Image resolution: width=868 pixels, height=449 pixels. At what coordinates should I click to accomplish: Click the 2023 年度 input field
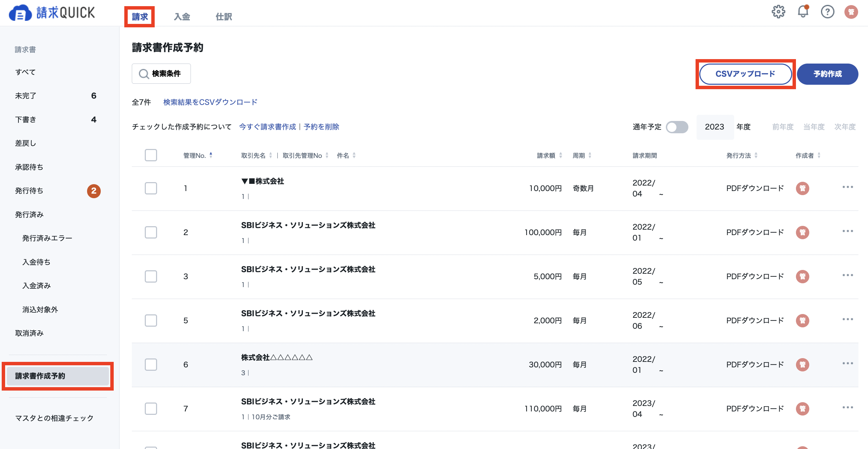[x=715, y=127]
